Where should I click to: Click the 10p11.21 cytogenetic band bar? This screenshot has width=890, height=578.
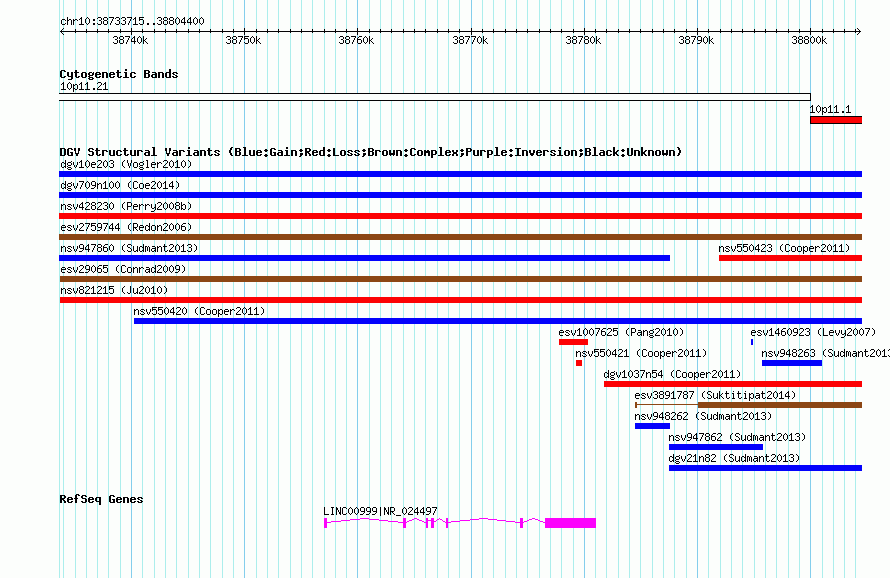tap(435, 97)
